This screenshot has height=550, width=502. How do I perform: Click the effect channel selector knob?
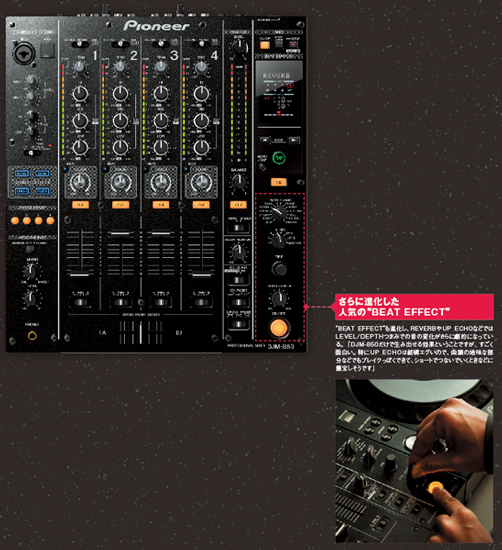coord(279,239)
